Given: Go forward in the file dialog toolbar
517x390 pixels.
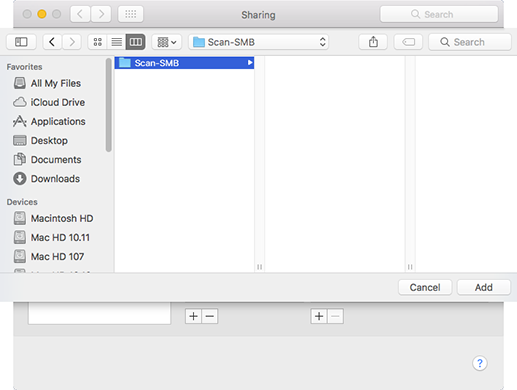Looking at the screenshot, I should point(72,42).
